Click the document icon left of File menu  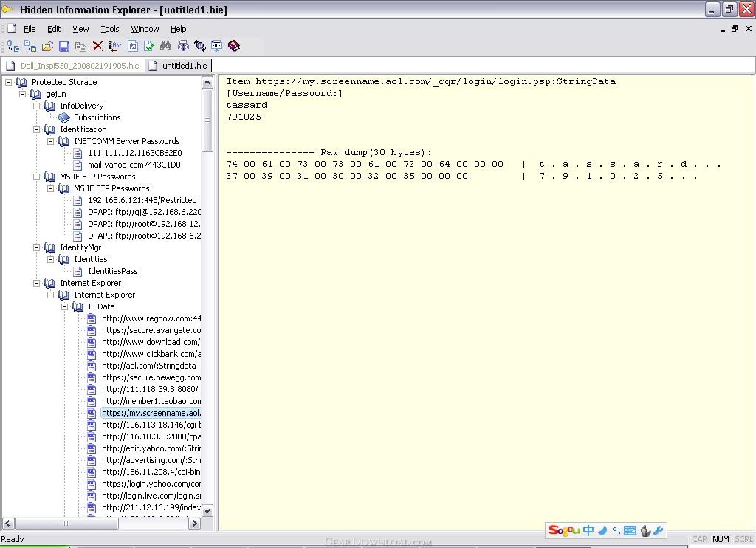coord(12,29)
